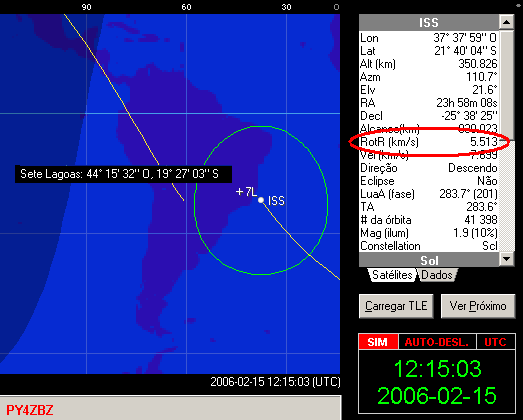Image resolution: width=523 pixels, height=420 pixels.
Task: Collapse the ISS section header
Action: tap(429, 22)
